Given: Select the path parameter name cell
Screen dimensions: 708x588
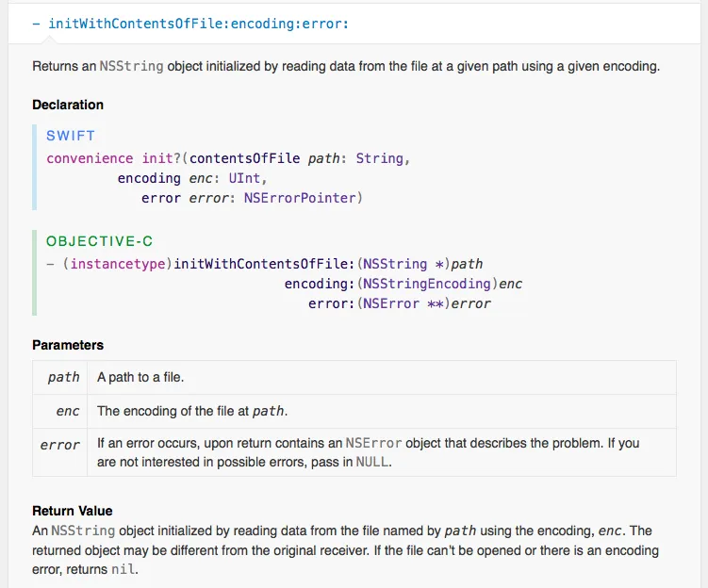Looking at the screenshot, I should [x=63, y=377].
